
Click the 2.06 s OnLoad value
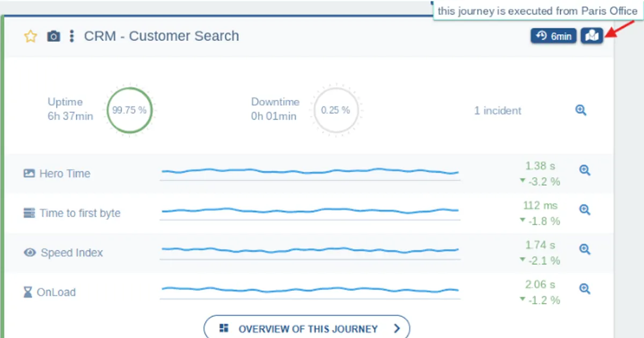[x=540, y=284]
